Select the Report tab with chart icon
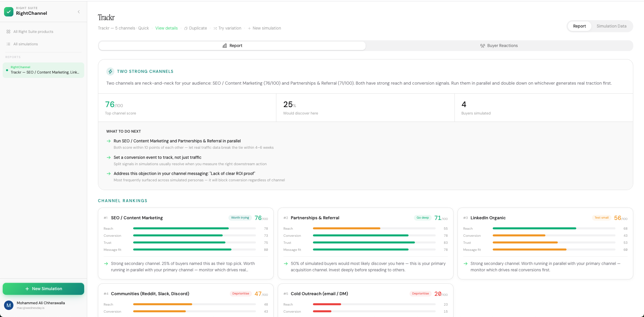Image resolution: width=644 pixels, height=317 pixels. 232,46
